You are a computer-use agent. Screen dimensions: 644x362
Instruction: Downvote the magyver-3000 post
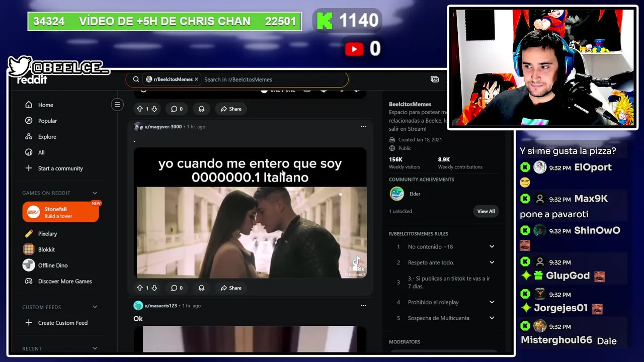pyautogui.click(x=154, y=288)
